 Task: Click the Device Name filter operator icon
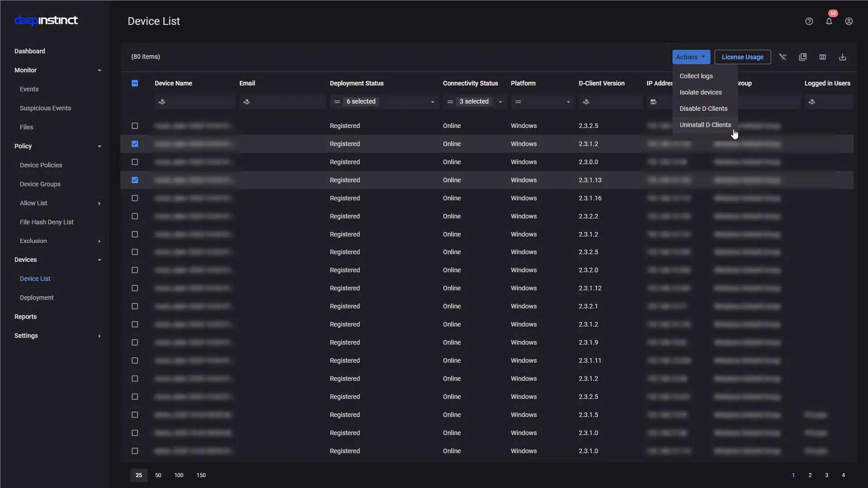click(x=162, y=102)
